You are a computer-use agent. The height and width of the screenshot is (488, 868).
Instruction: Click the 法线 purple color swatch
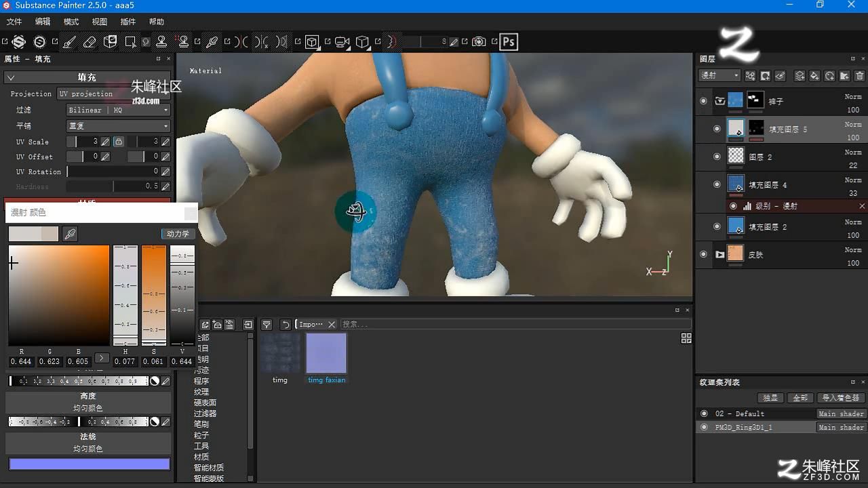tap(89, 464)
